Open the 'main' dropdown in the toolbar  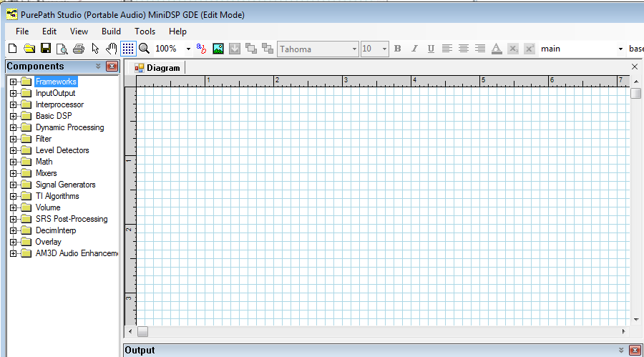click(620, 49)
